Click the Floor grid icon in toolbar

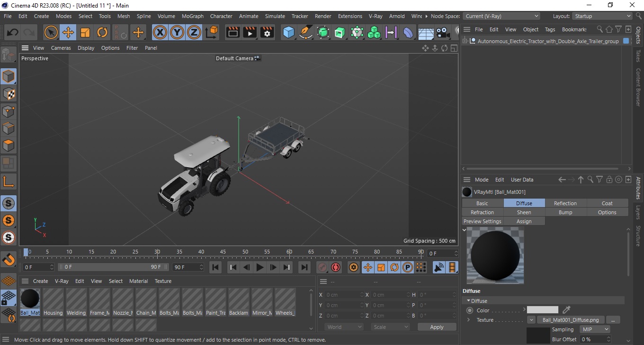click(x=426, y=33)
